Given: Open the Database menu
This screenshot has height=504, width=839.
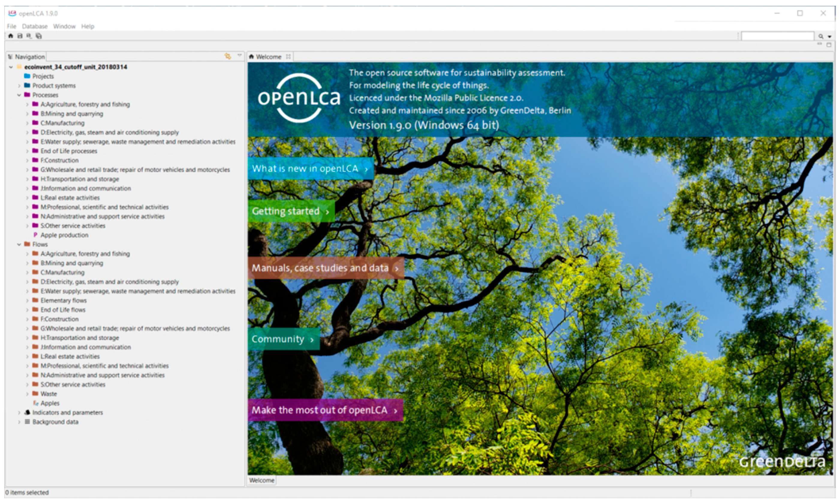Looking at the screenshot, I should click(x=35, y=26).
